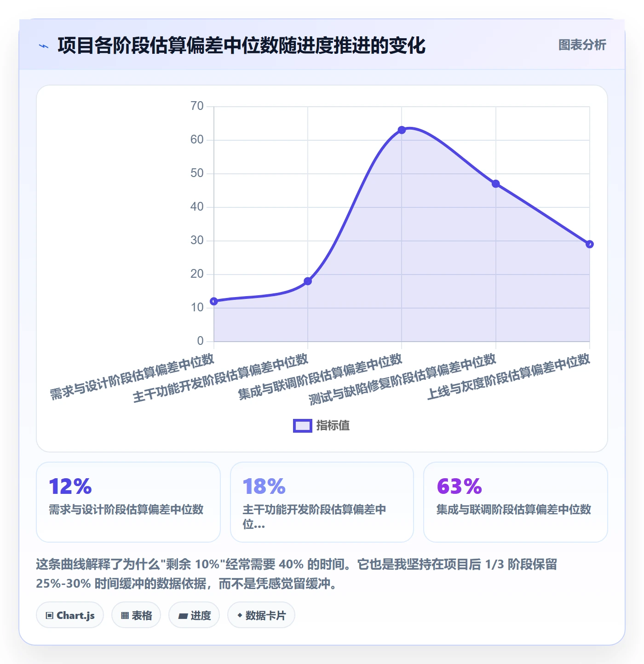
Task: Select the data point at value 12
Action: tap(214, 301)
